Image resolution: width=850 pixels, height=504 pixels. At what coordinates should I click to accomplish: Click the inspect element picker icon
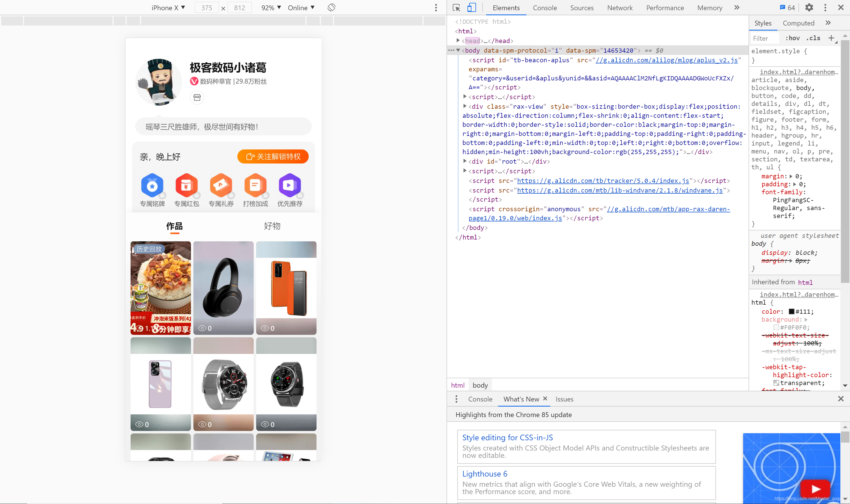[456, 7]
